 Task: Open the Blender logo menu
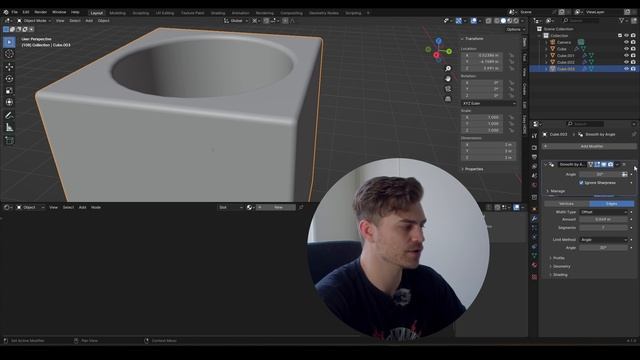tap(5, 12)
